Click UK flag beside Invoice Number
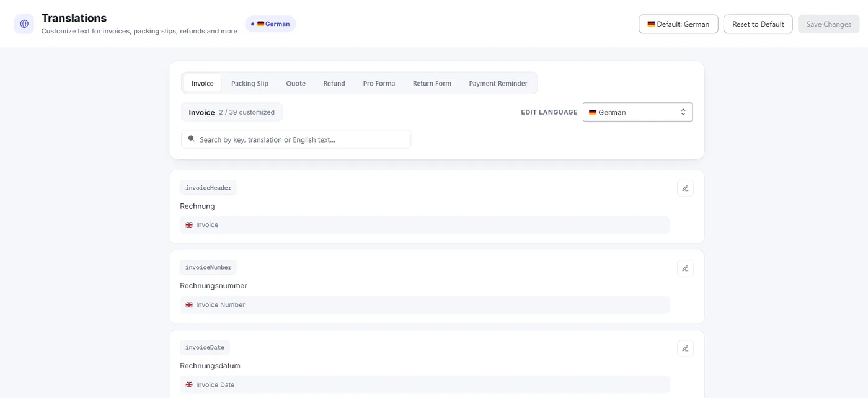This screenshot has height=398, width=868. pyautogui.click(x=189, y=304)
